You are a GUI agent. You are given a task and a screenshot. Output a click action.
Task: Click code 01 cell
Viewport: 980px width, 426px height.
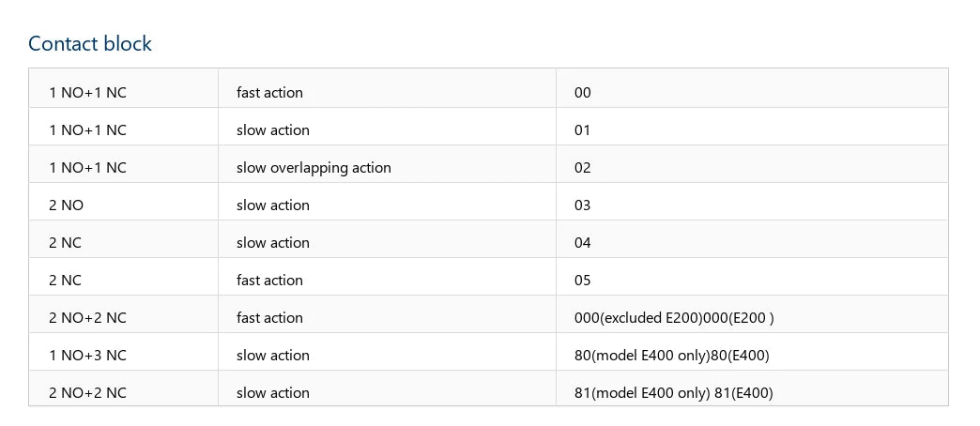pos(752,127)
